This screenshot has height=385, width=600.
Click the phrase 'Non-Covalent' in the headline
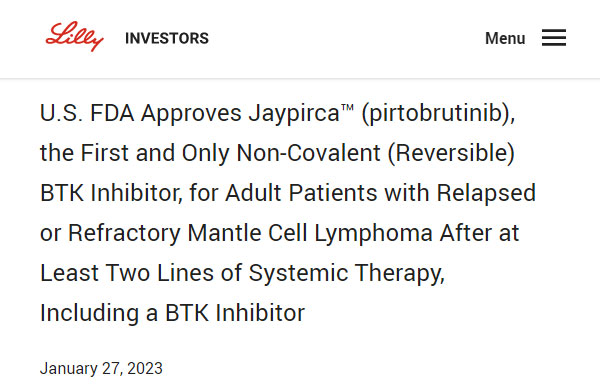pyautogui.click(x=308, y=153)
